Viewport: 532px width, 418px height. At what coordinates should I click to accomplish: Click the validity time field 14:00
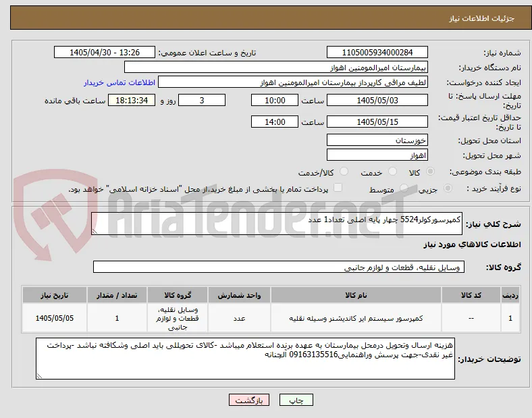tap(275, 122)
